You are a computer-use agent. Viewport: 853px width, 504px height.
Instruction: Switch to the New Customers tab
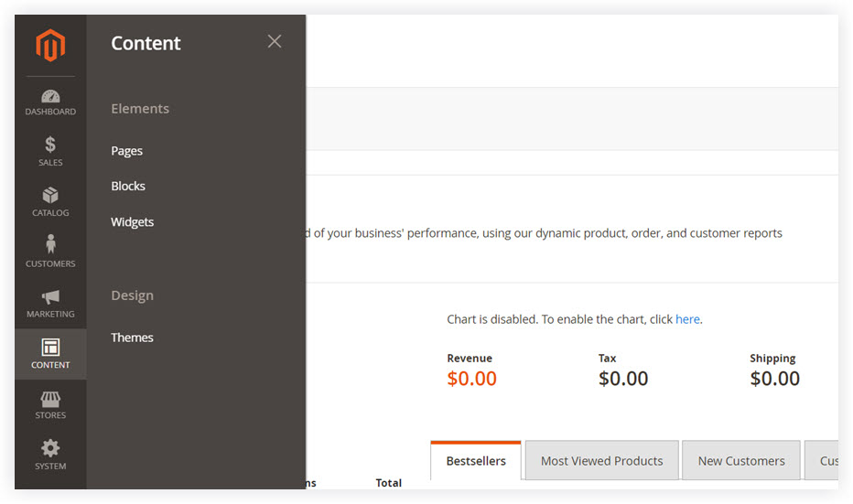pyautogui.click(x=741, y=460)
